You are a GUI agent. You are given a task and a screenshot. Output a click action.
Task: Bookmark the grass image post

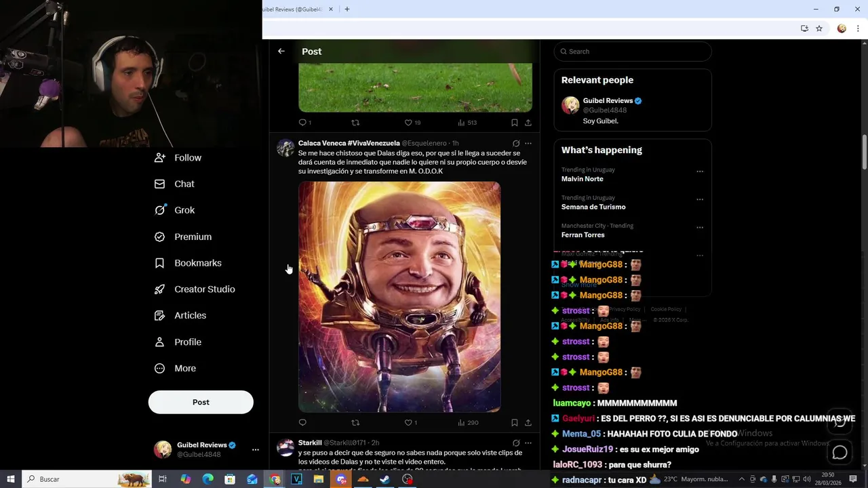515,123
